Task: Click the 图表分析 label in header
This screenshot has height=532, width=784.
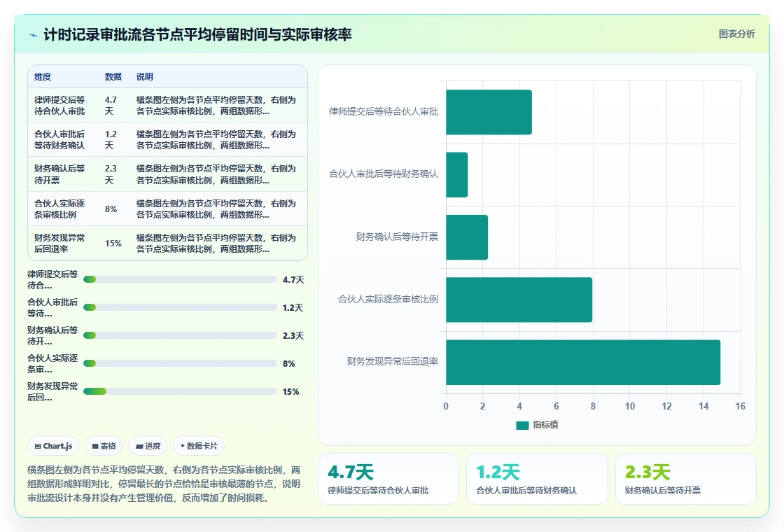Action: pos(736,34)
